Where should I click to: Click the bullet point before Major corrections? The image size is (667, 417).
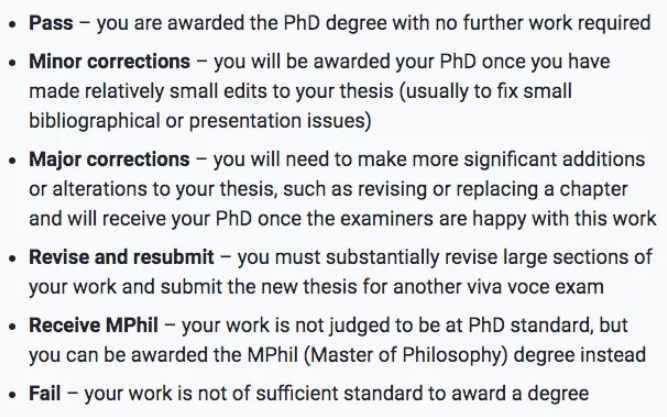click(12, 161)
